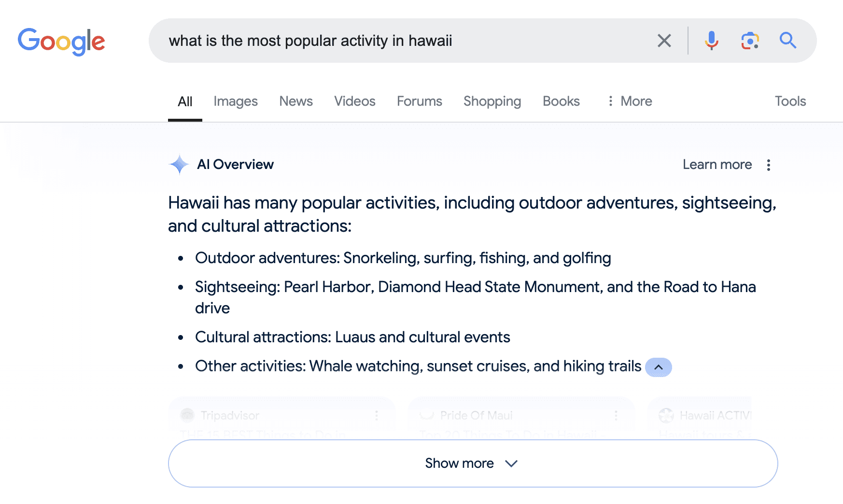Clear the search query with the X icon

pyautogui.click(x=664, y=41)
